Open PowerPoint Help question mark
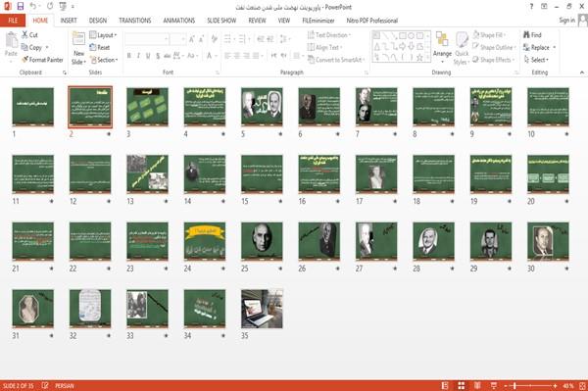The height and width of the screenshot is (391, 588). pyautogui.click(x=531, y=7)
